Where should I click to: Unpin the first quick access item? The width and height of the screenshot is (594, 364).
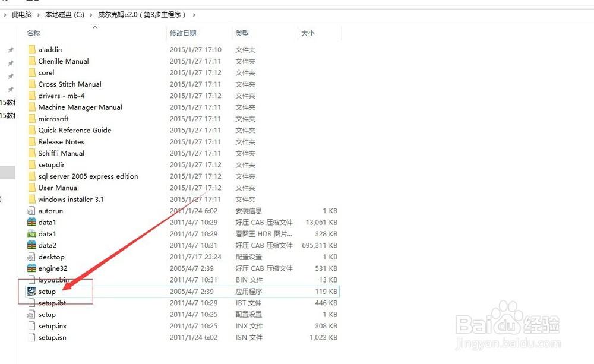10,49
